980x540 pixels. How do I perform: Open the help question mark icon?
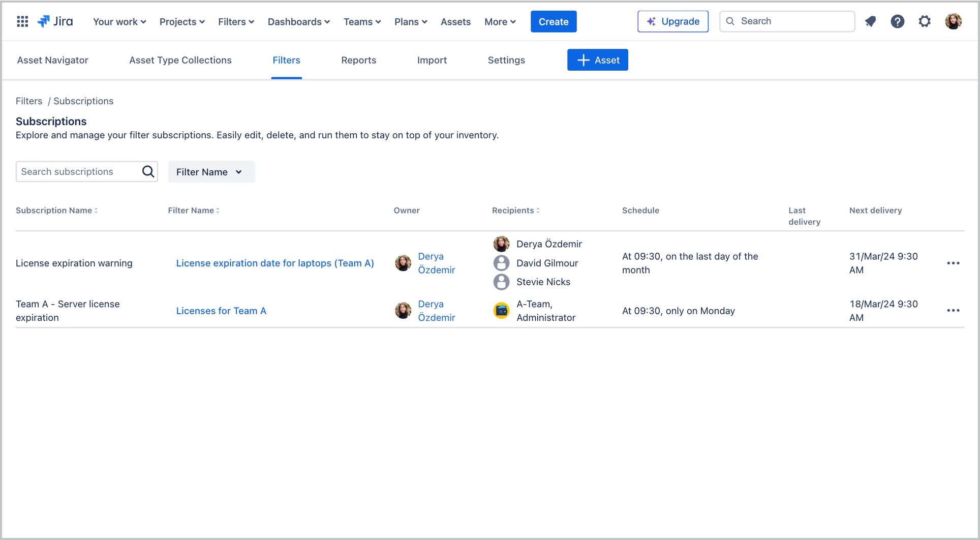pos(898,21)
